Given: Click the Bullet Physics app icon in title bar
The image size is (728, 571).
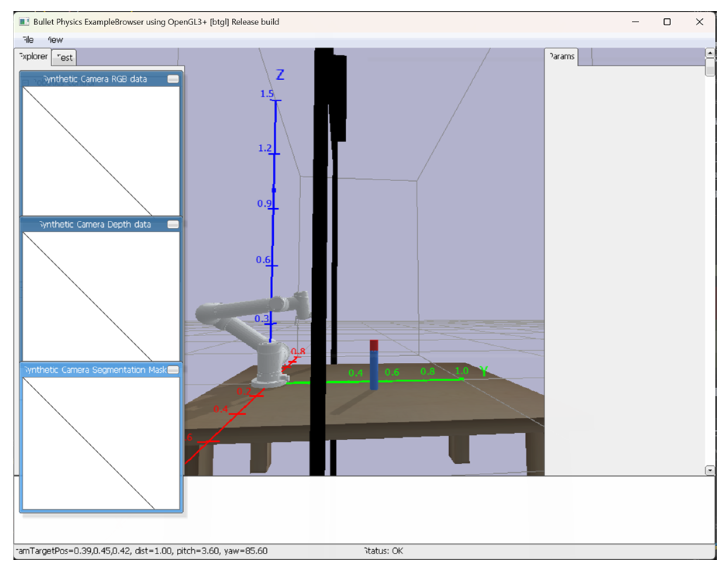Looking at the screenshot, I should pyautogui.click(x=24, y=22).
